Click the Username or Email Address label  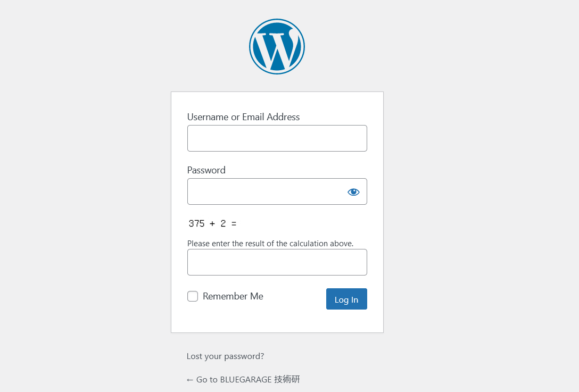[x=243, y=117]
